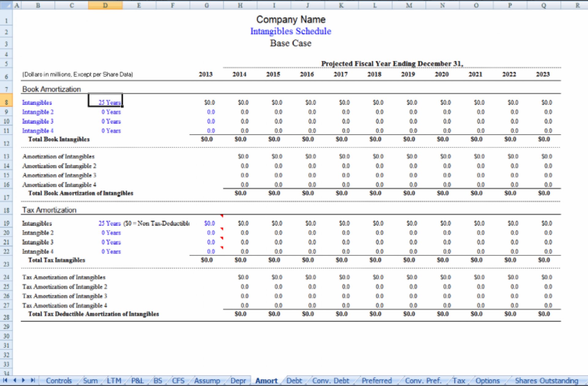Switch to the Options sheet tab
The width and height of the screenshot is (588, 386).
pyautogui.click(x=488, y=381)
